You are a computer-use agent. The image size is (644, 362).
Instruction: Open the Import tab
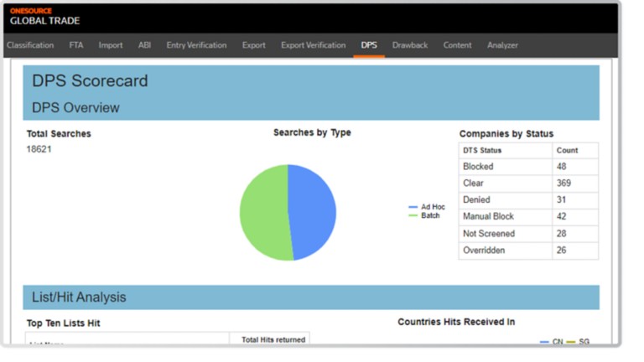pos(111,45)
